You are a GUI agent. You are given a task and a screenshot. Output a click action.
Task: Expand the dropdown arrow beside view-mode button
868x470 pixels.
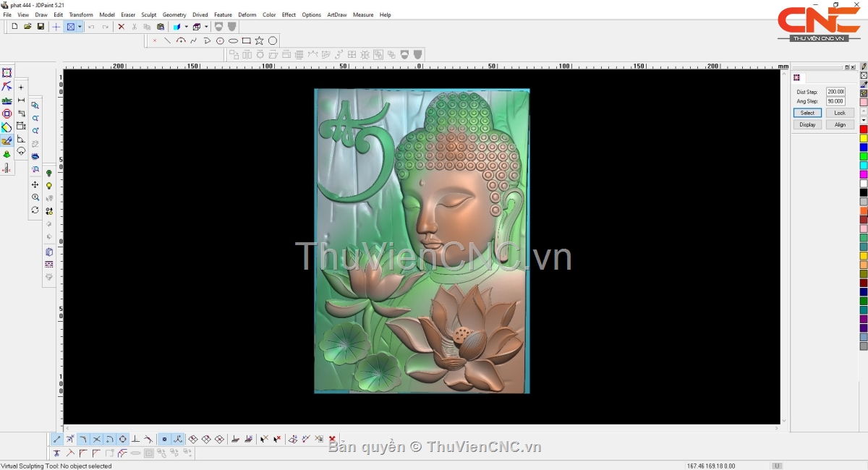[x=80, y=27]
